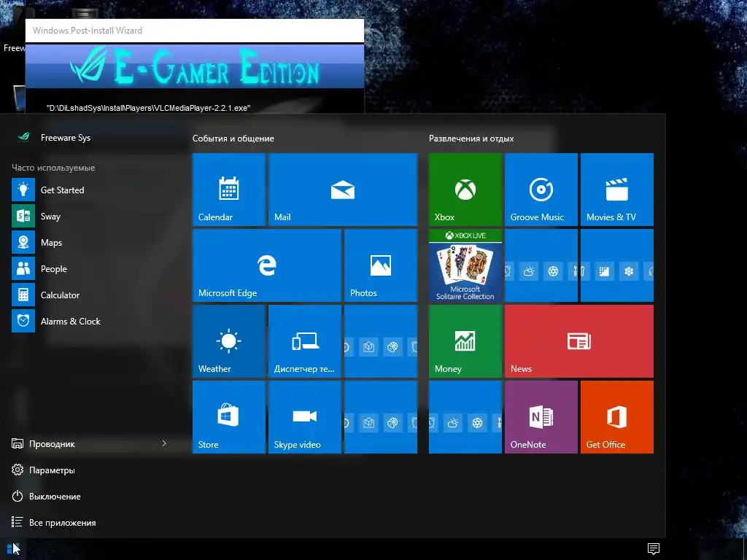Open the Calendar tile
This screenshot has width=747, height=560.
point(228,190)
